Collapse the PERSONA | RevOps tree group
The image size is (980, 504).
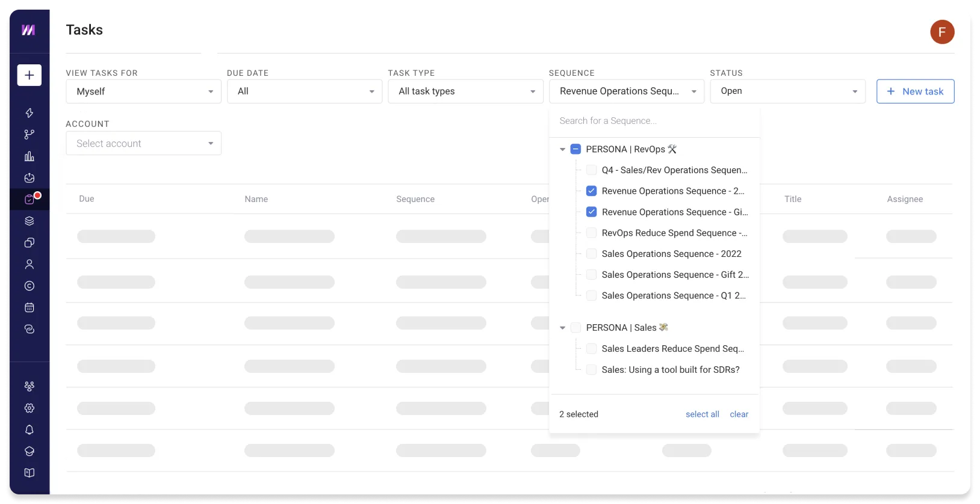562,149
